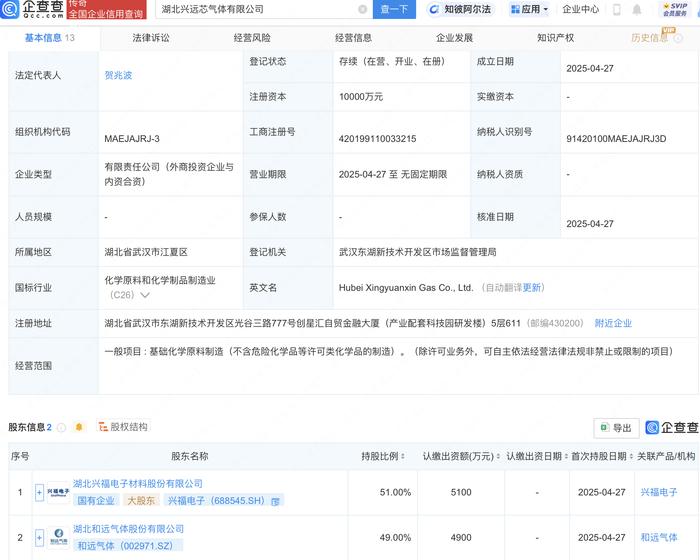Open related product 兴福电子 link
This screenshot has height=560, width=700.
[x=659, y=493]
